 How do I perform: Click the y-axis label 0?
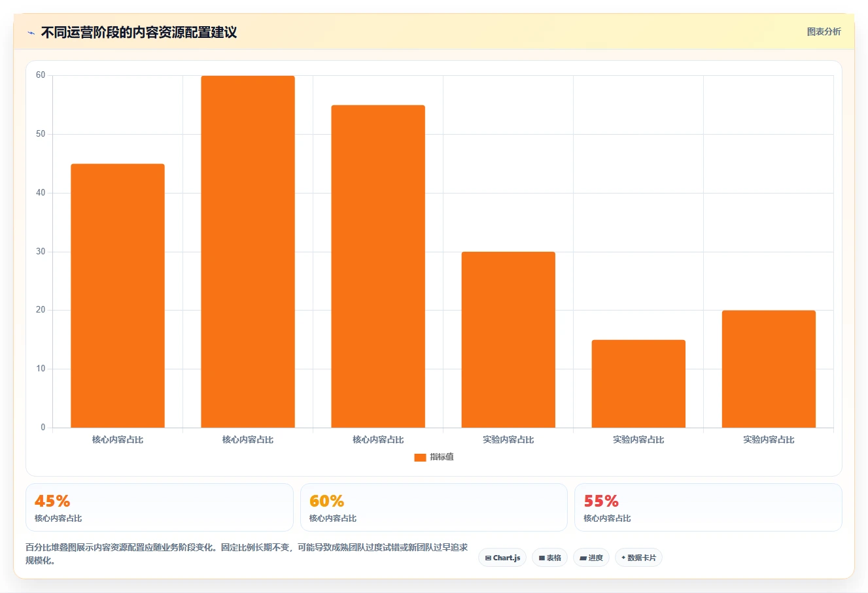pyautogui.click(x=43, y=428)
